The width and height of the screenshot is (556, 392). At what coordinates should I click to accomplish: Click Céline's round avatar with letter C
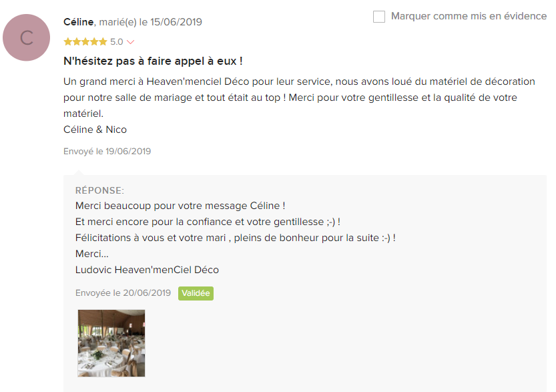(x=26, y=37)
